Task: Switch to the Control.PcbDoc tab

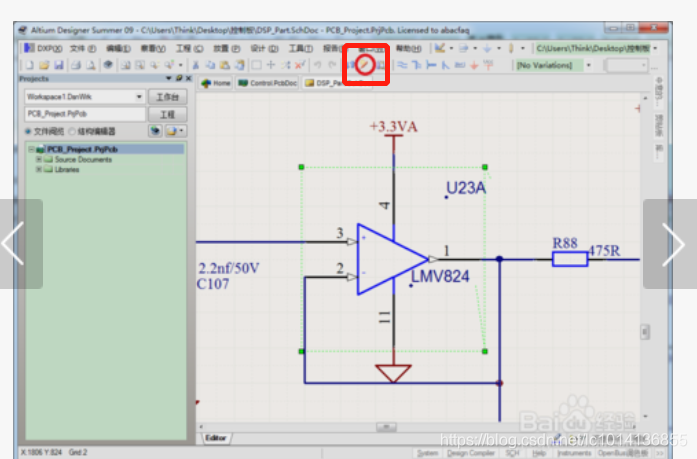Action: [x=268, y=83]
